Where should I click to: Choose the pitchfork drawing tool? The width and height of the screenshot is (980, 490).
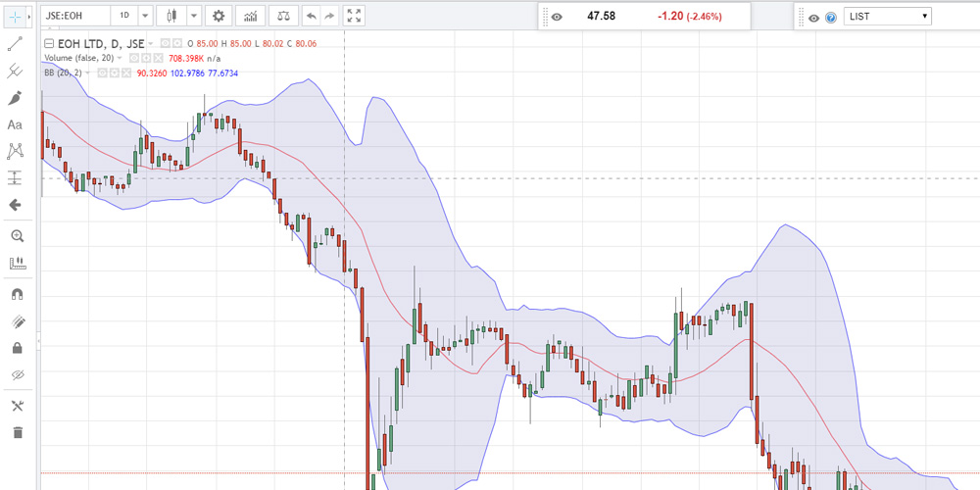(15, 71)
